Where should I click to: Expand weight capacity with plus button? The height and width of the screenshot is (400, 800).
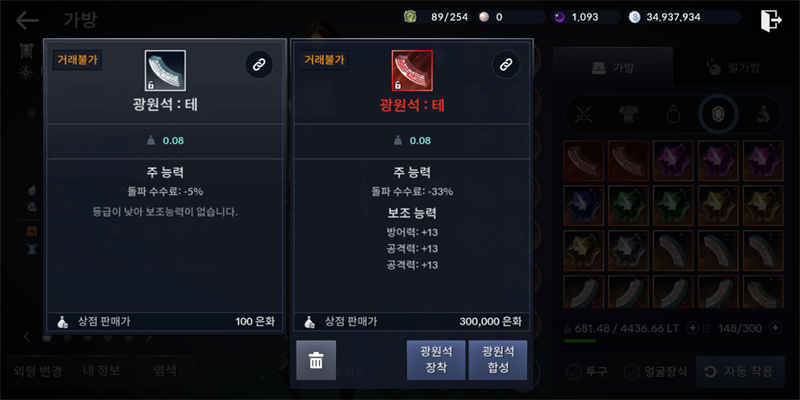pos(692,328)
